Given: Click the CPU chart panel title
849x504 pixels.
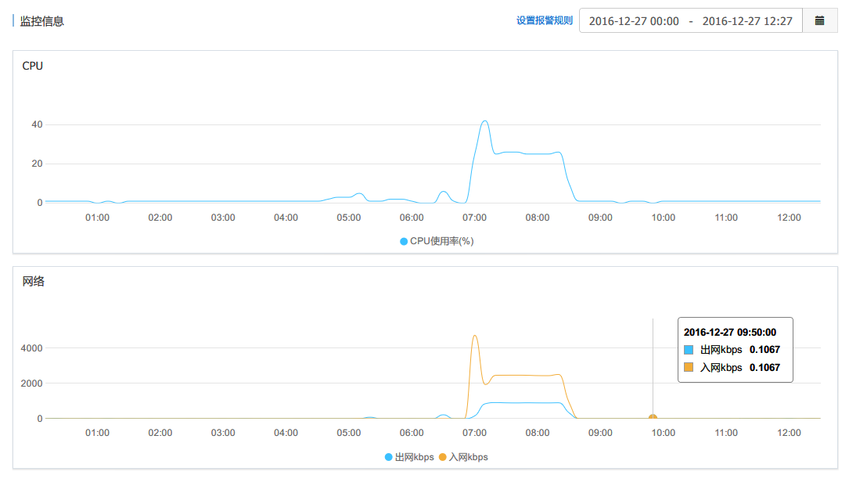Looking at the screenshot, I should click(x=33, y=66).
